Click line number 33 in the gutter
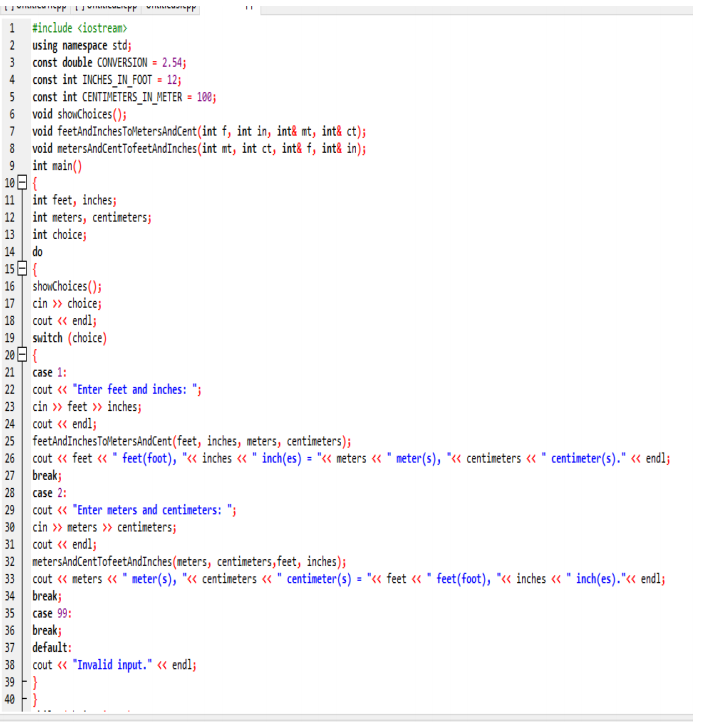713x727 pixels. pyautogui.click(x=10, y=579)
